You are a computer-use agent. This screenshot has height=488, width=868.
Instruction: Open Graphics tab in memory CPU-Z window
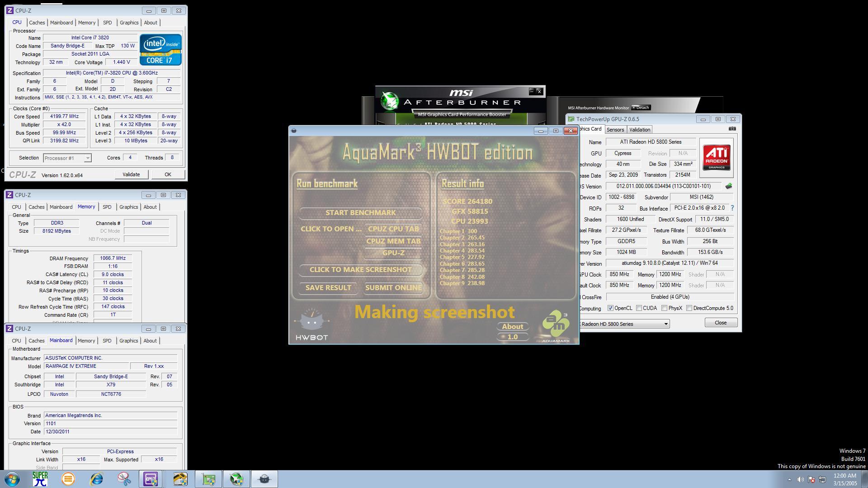tap(128, 207)
